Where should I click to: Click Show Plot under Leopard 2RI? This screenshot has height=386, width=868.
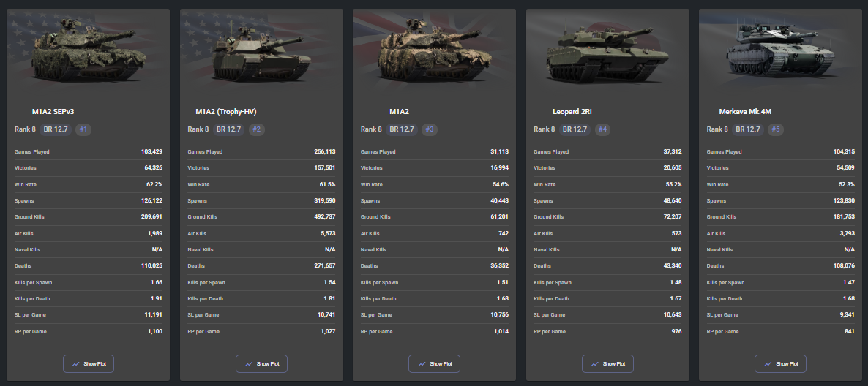pyautogui.click(x=607, y=363)
